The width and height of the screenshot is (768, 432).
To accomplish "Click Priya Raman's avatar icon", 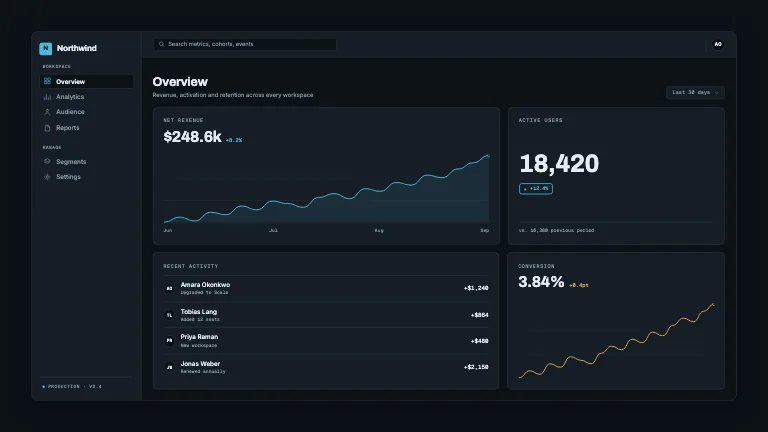I will (x=169, y=340).
